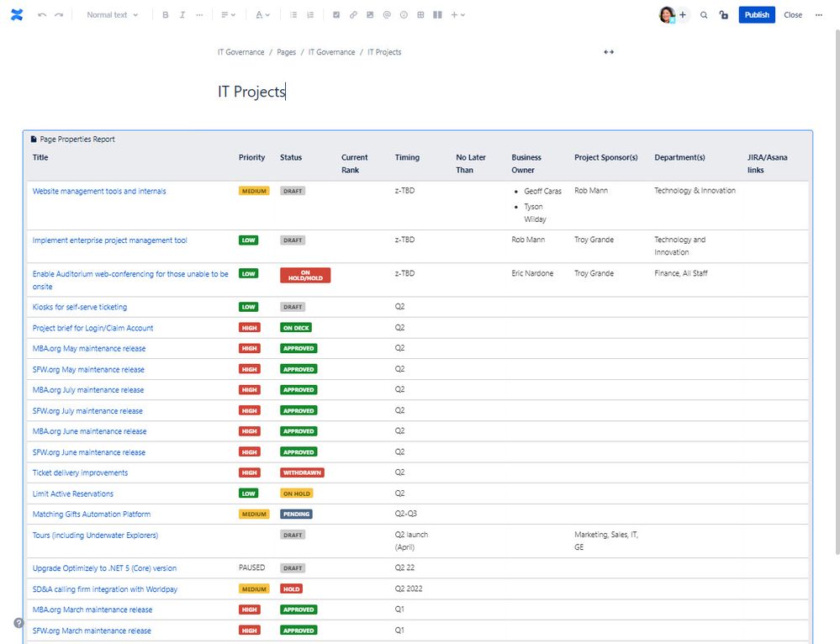The image size is (840, 644).
Task: Click the PAUSED priority text
Action: click(251, 567)
